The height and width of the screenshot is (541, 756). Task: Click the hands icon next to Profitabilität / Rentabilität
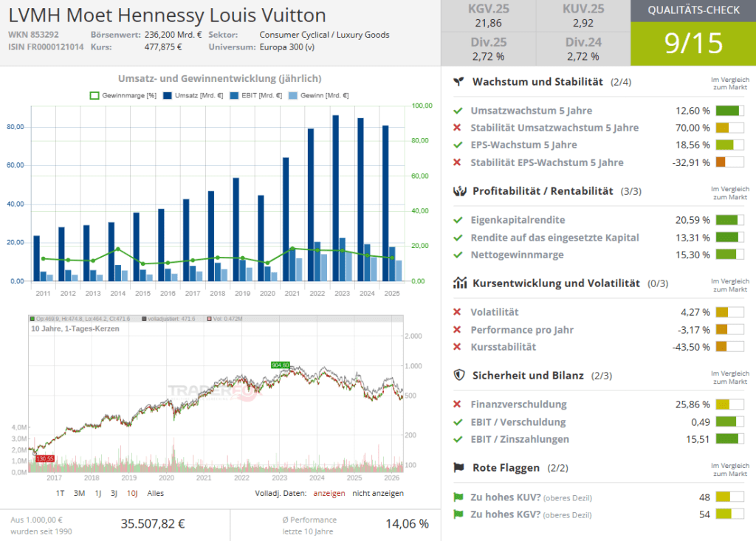coord(459,191)
